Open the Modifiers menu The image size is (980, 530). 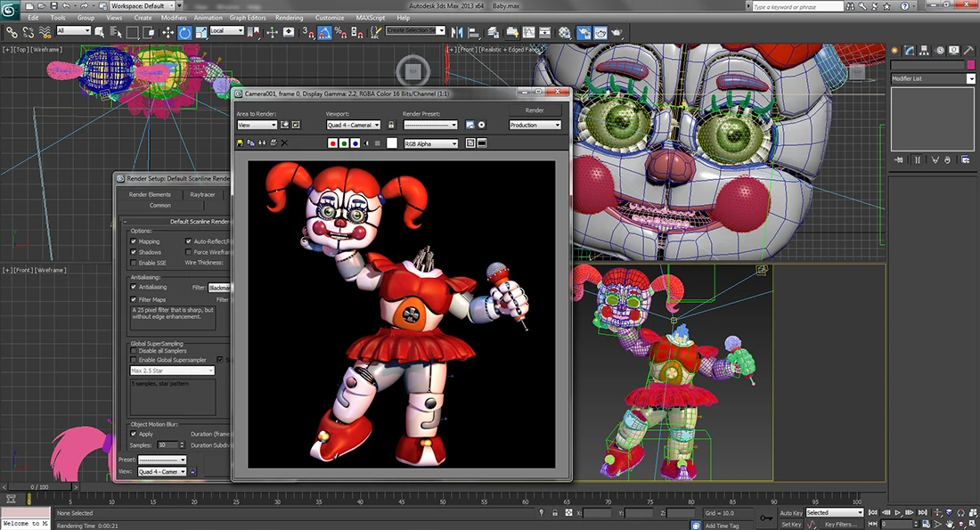pyautogui.click(x=174, y=17)
